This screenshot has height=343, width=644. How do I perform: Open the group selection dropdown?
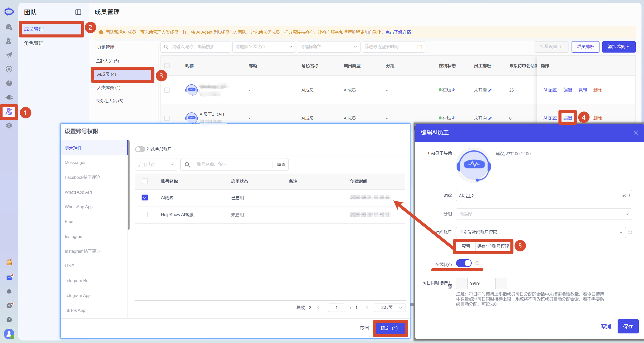544,214
